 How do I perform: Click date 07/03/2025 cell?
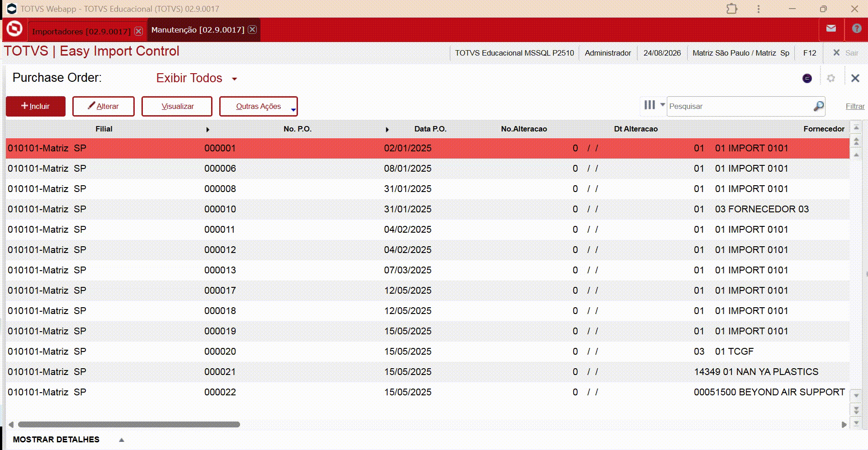click(x=407, y=270)
